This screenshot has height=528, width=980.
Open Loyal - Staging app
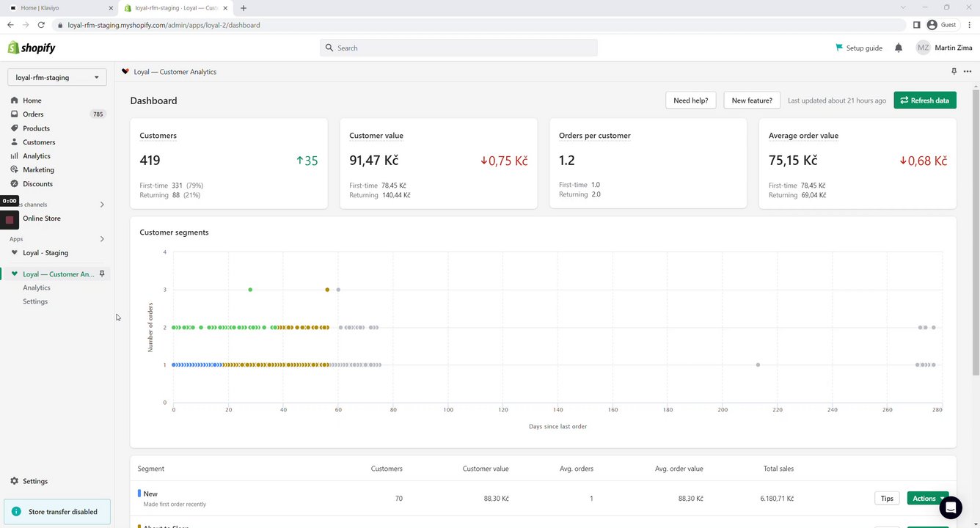point(45,253)
